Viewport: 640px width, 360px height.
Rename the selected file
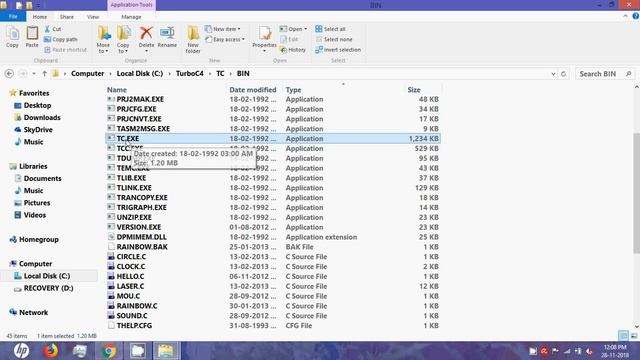(x=167, y=37)
